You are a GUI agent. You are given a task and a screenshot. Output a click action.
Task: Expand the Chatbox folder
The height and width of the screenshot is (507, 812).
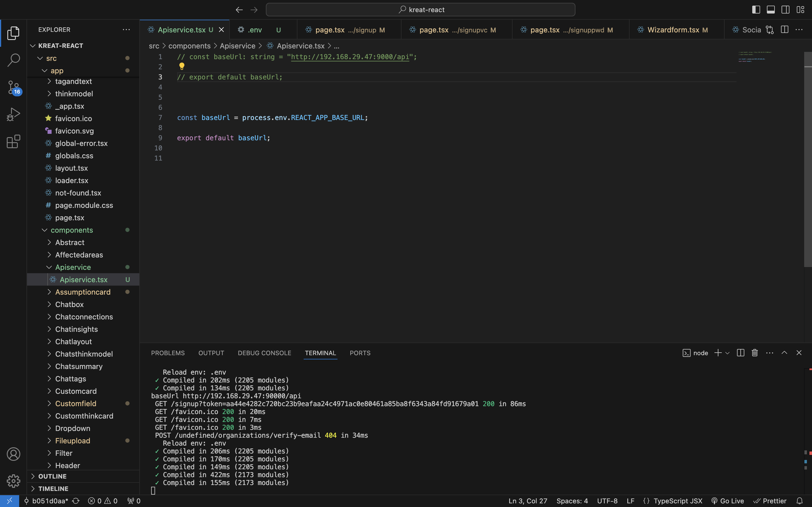click(x=69, y=304)
